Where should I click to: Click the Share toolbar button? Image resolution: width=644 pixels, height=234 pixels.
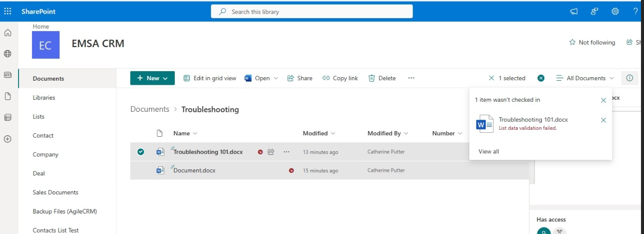299,78
